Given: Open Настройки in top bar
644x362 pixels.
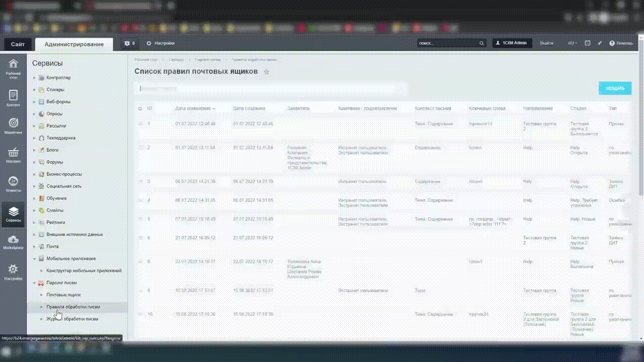Looking at the screenshot, I should tap(160, 43).
